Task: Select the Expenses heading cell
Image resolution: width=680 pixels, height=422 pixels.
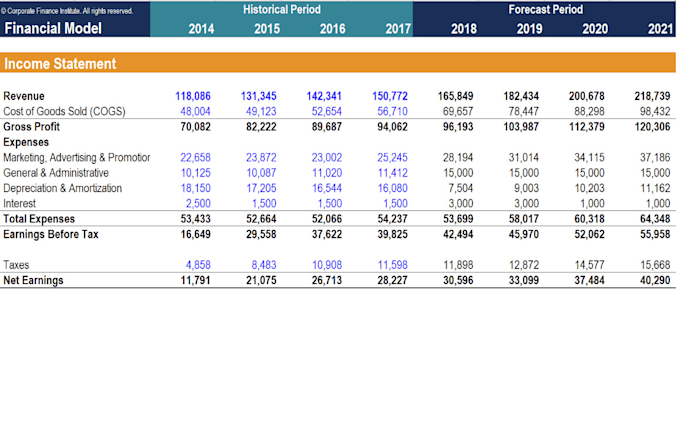Action: point(26,143)
